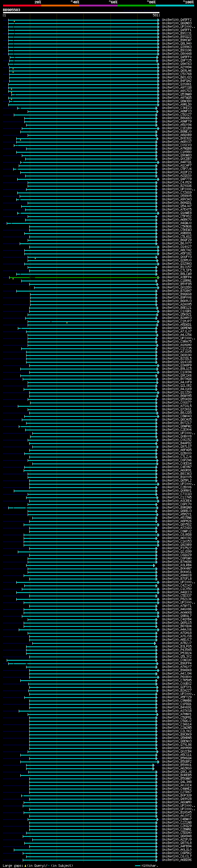Select the UniRef100_O80448 label
The height and width of the screenshot is (868, 197).
coord(177,54)
